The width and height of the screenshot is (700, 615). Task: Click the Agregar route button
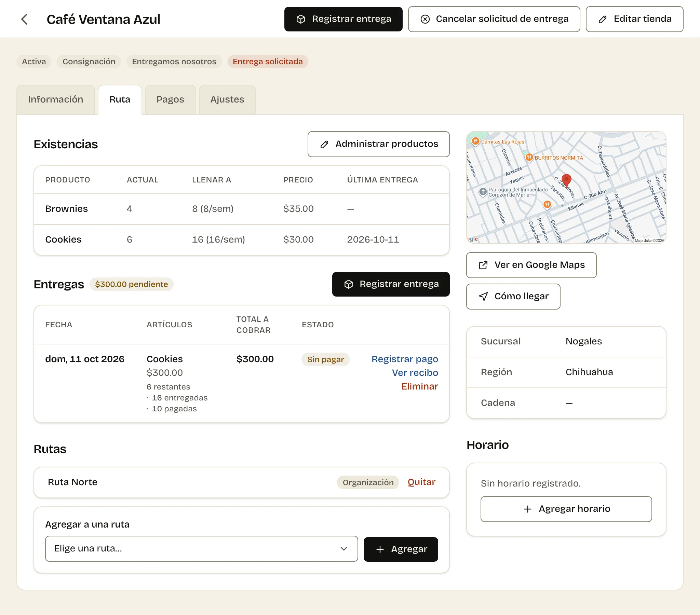[x=401, y=549]
